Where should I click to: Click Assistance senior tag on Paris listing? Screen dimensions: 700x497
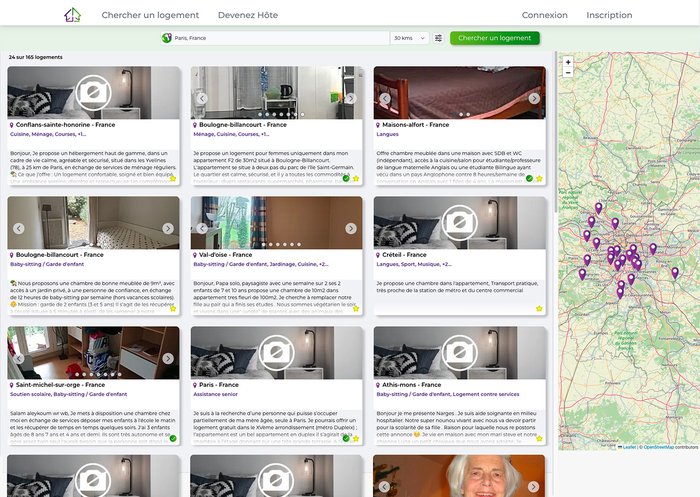tap(216, 394)
